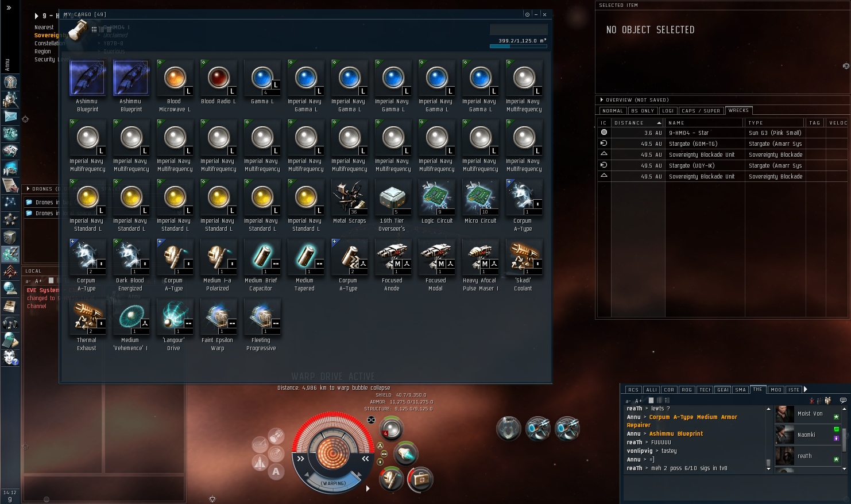Select the Blood Radio L crystal
851x504 pixels.
(x=218, y=82)
